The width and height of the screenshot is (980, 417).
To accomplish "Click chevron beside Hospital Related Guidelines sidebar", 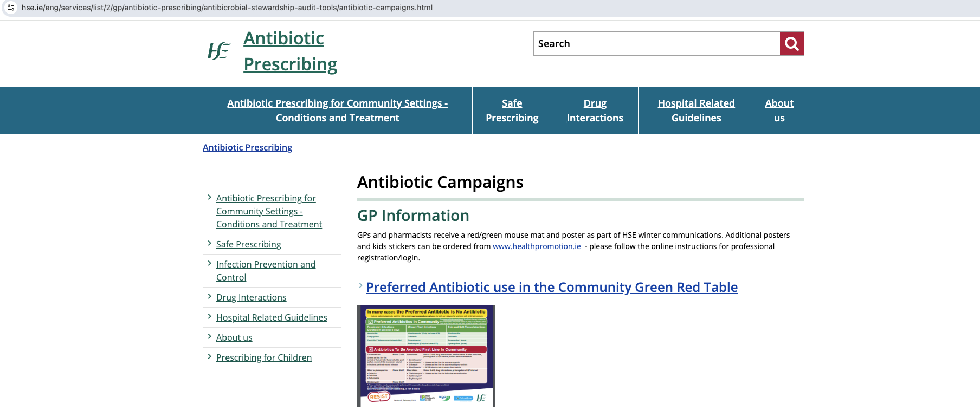I will coord(209,317).
